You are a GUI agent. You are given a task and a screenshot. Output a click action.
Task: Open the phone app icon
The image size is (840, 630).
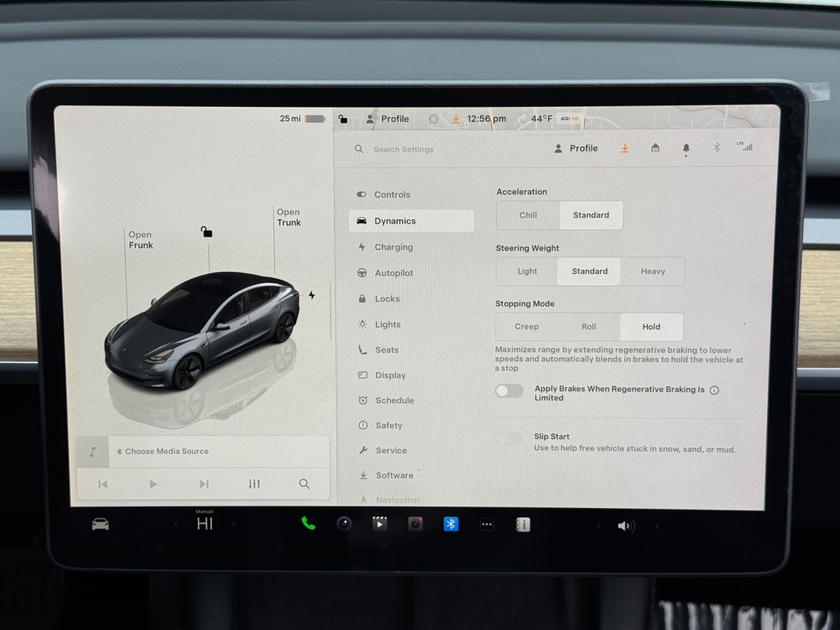[x=308, y=523]
